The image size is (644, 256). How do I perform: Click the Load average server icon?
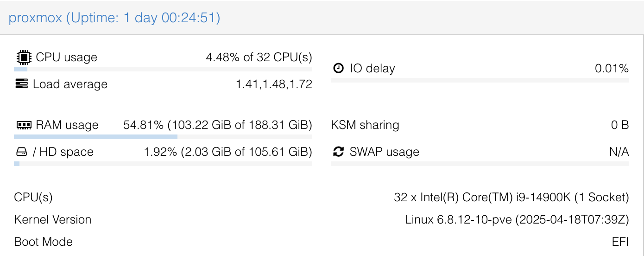pyautogui.click(x=21, y=84)
